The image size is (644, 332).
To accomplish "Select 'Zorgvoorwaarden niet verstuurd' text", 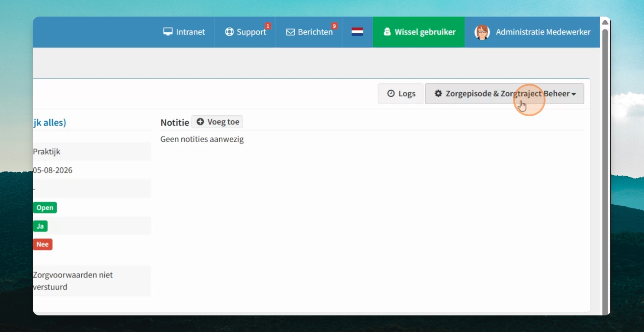I will (73, 281).
